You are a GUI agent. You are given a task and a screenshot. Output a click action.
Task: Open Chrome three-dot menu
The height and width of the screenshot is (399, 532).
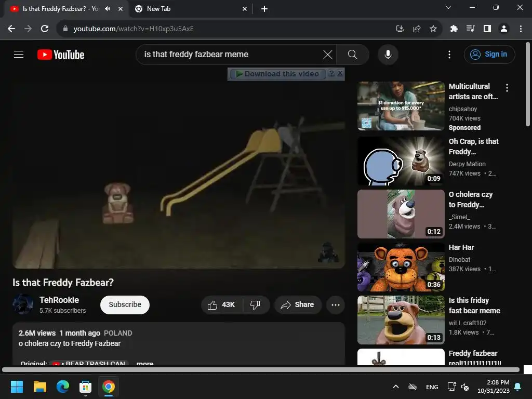(x=521, y=29)
